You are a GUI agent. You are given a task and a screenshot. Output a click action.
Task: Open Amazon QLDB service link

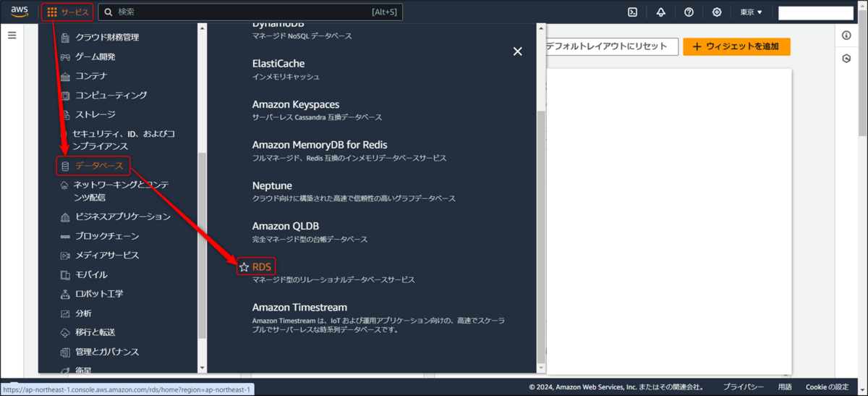coord(286,226)
